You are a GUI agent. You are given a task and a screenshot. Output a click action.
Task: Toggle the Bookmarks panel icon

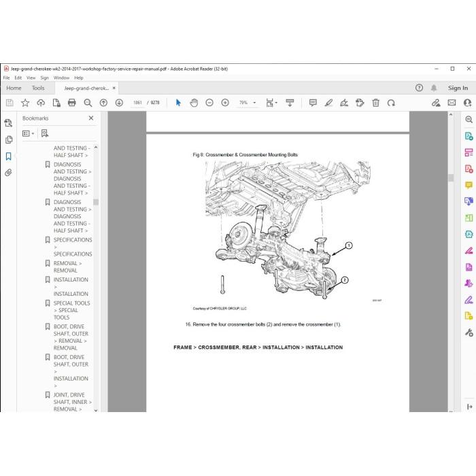pos(8,156)
